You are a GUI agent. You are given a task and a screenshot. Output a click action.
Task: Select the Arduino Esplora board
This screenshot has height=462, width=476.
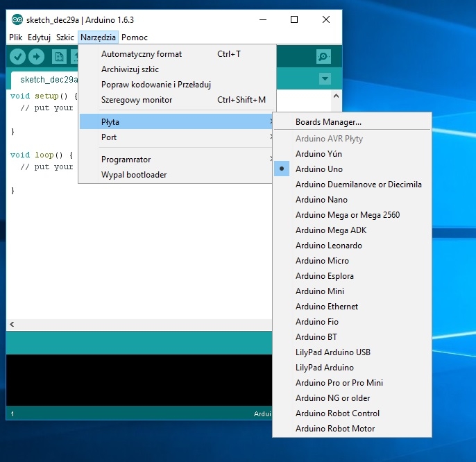[352, 275]
